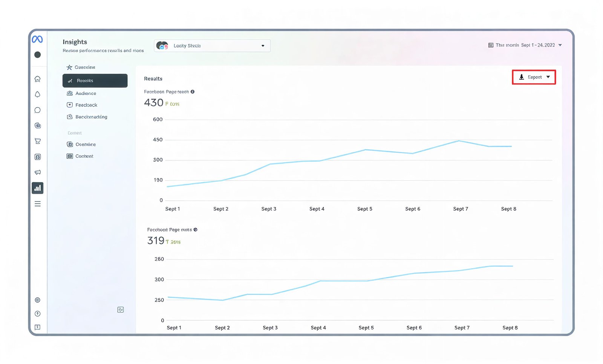Open notifications bell in left rail
The image size is (603, 364).
click(37, 94)
